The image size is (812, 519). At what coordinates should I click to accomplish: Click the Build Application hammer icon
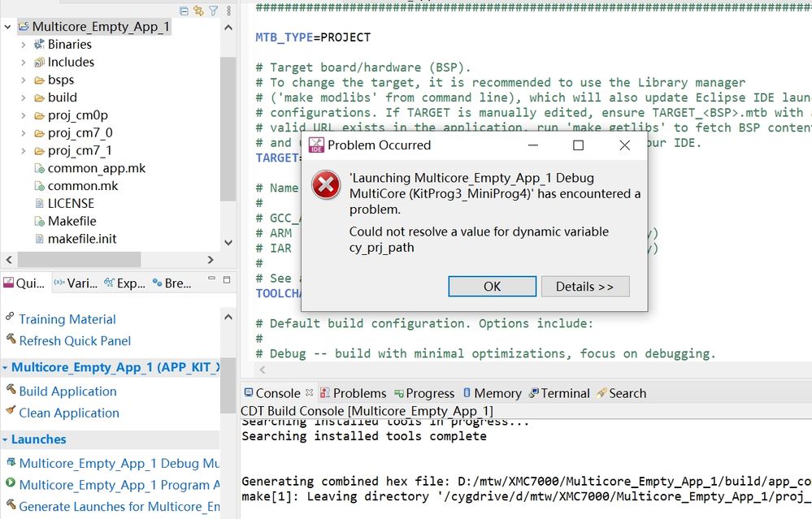click(11, 390)
